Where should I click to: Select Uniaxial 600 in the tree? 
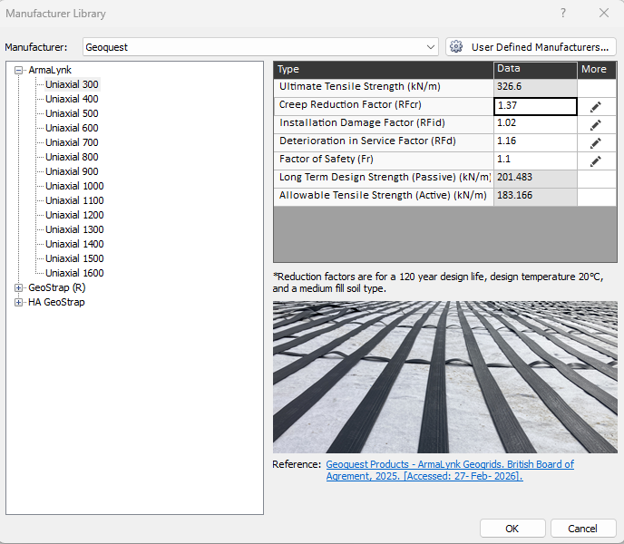72,128
